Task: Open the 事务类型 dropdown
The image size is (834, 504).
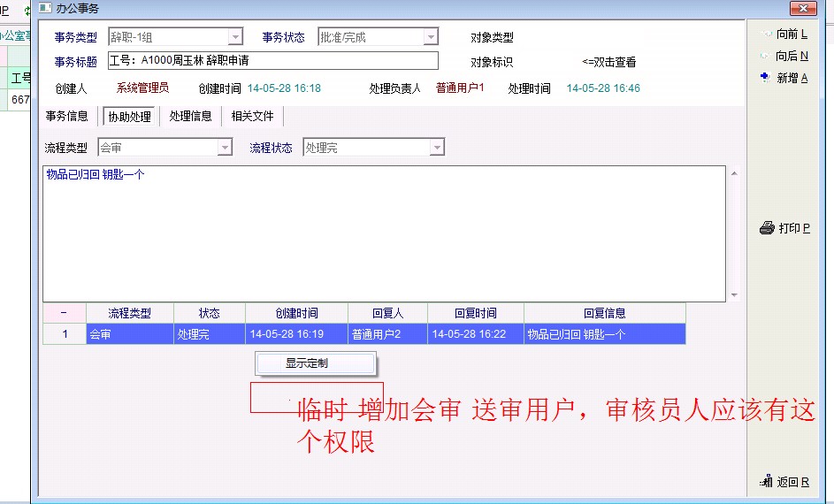Action: 235,37
